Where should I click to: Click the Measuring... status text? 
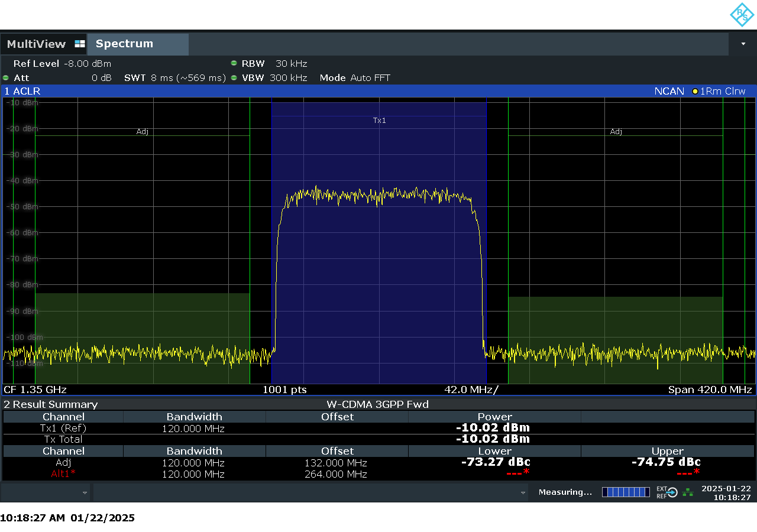point(565,492)
